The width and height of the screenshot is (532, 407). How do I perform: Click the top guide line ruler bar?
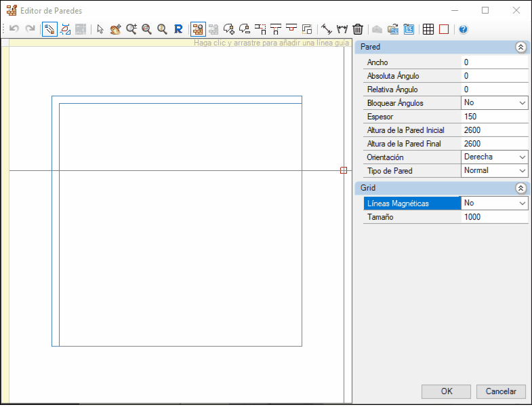[180, 43]
